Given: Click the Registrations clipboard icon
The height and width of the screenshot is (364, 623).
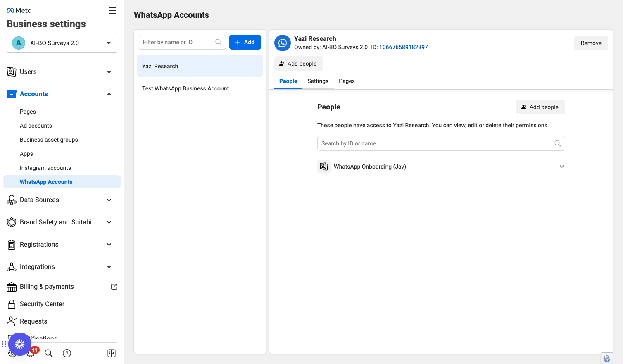Looking at the screenshot, I should (x=12, y=245).
